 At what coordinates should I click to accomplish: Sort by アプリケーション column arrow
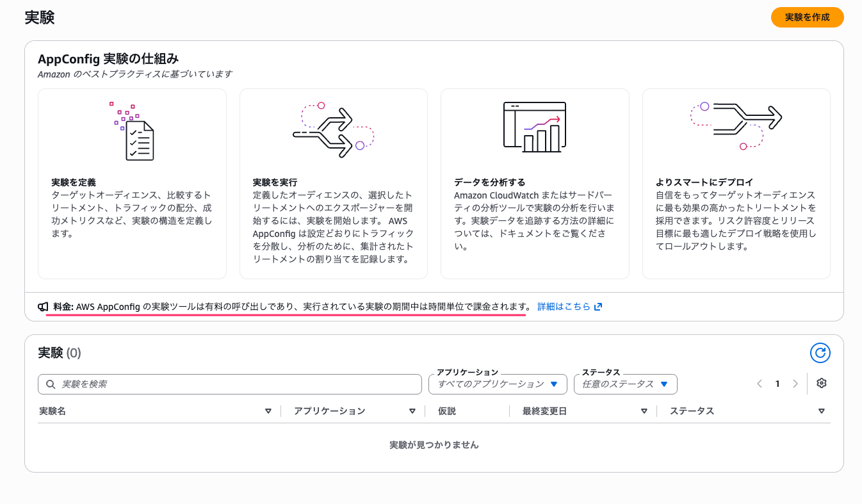(412, 411)
